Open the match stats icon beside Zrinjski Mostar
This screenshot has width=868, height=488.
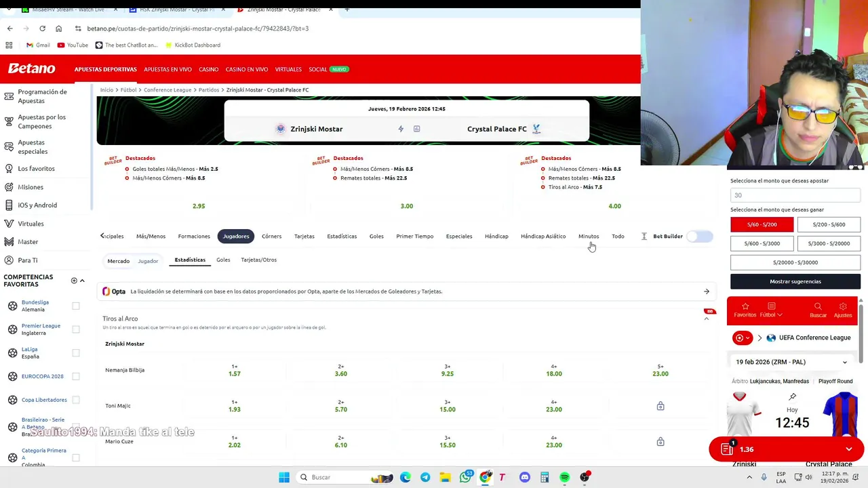[416, 129]
